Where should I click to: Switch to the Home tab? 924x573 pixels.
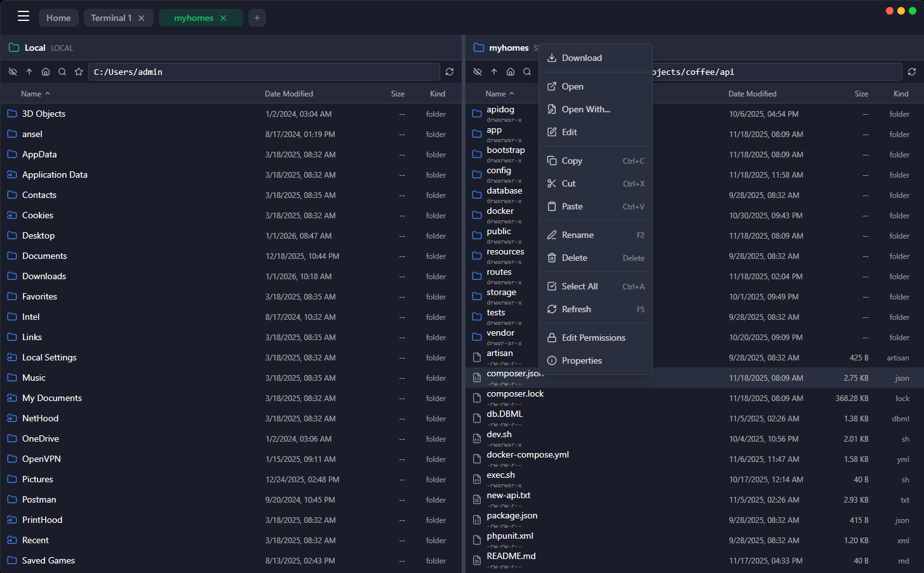(58, 18)
